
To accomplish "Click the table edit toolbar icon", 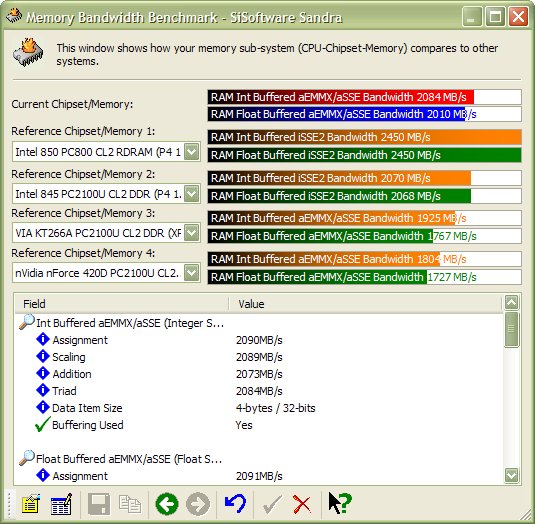I will coord(61,504).
